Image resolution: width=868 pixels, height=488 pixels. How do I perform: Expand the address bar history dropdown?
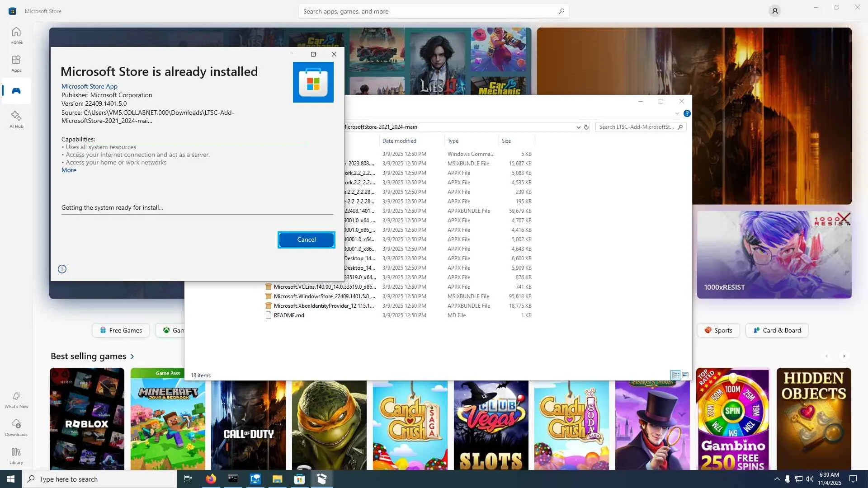578,127
